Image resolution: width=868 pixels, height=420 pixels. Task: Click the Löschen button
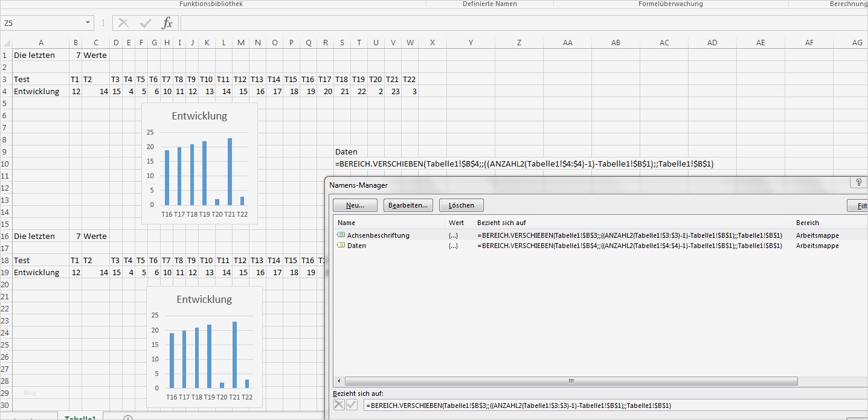pos(461,205)
